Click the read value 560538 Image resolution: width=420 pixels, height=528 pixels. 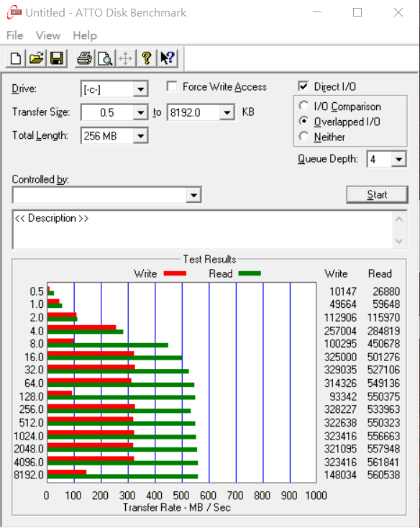pyautogui.click(x=383, y=475)
